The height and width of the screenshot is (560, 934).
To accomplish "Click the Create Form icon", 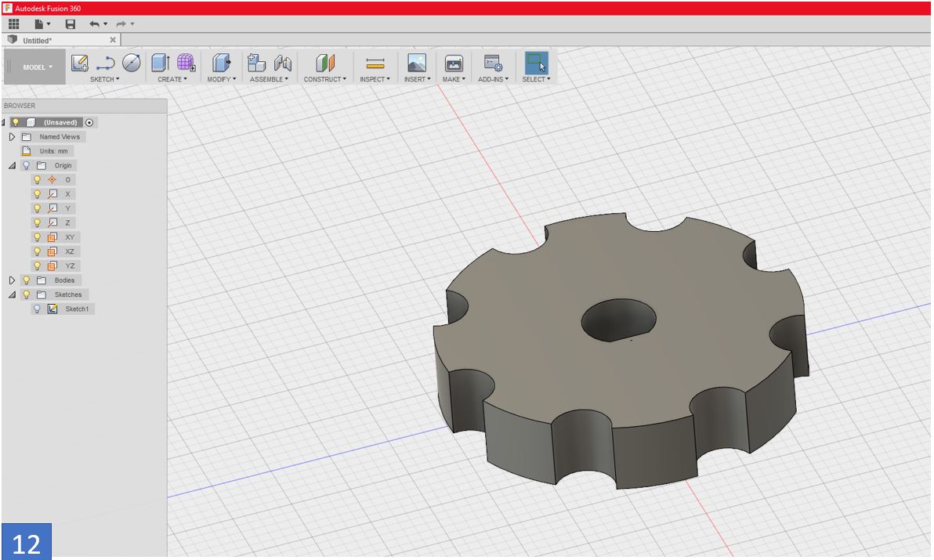I will pyautogui.click(x=186, y=63).
